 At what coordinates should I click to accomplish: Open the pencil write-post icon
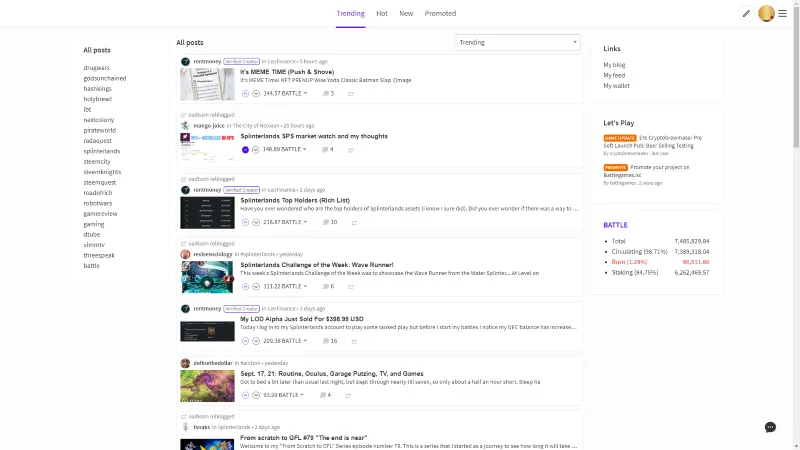click(746, 14)
